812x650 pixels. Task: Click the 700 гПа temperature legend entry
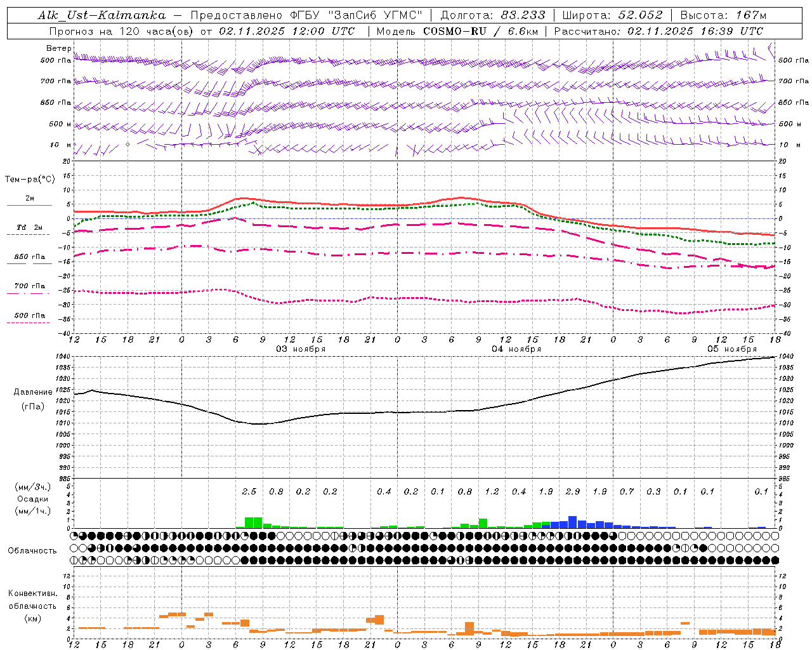pyautogui.click(x=30, y=286)
